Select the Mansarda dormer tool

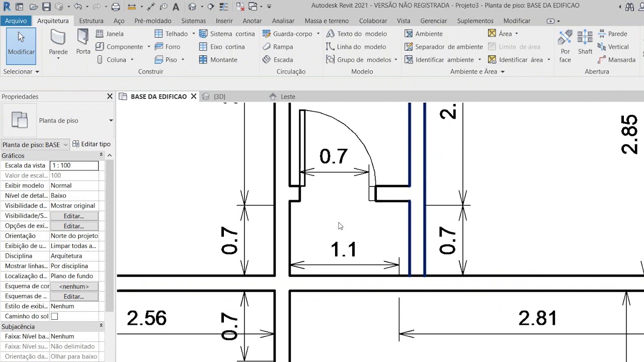click(x=616, y=60)
